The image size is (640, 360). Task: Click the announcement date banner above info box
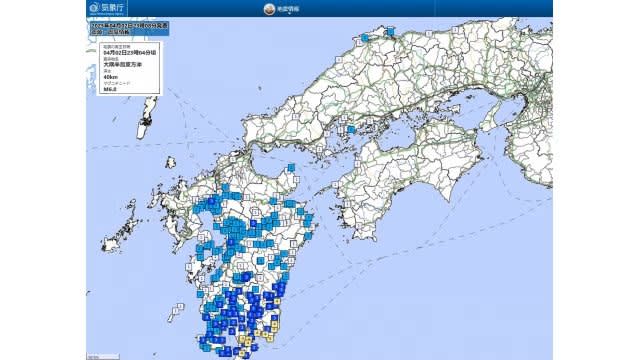pos(129,29)
